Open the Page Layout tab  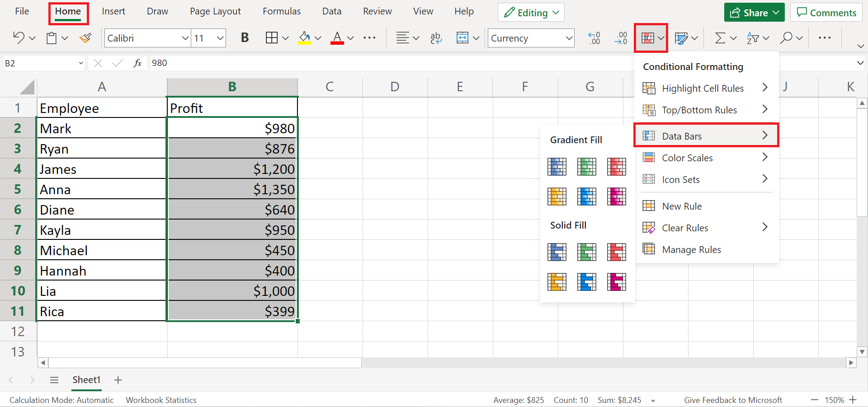pyautogui.click(x=215, y=11)
